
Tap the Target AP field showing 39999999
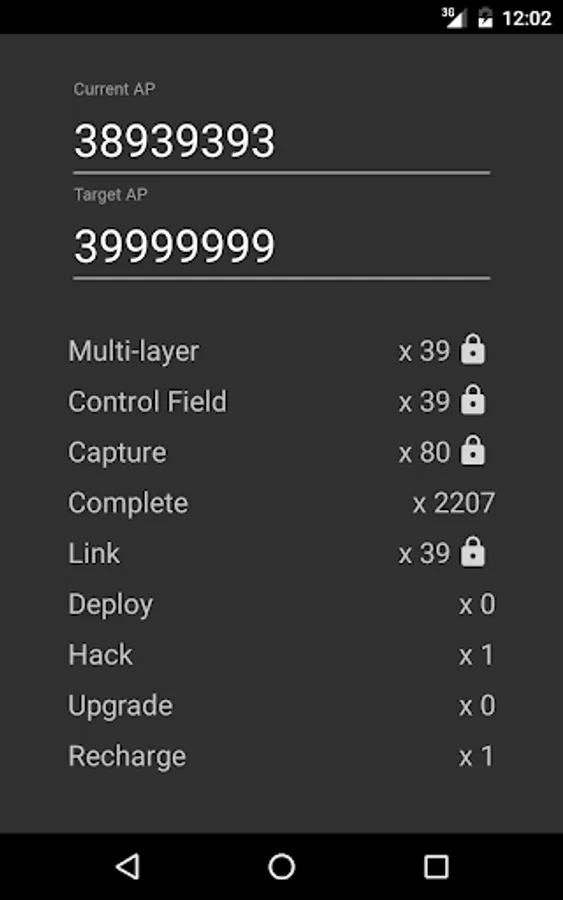click(281, 247)
